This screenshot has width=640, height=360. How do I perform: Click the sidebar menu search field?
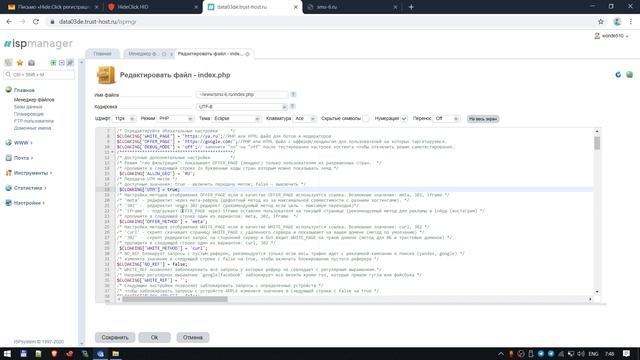(39, 75)
